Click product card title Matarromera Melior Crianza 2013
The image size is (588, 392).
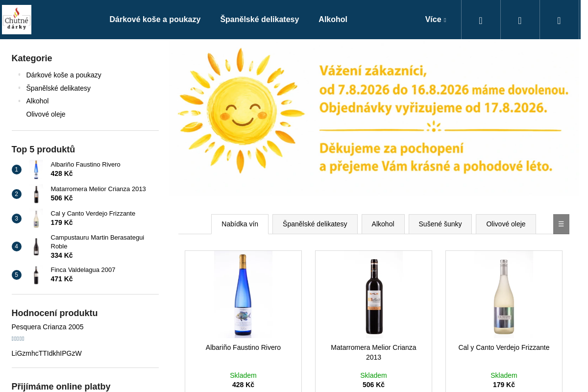pos(373,352)
